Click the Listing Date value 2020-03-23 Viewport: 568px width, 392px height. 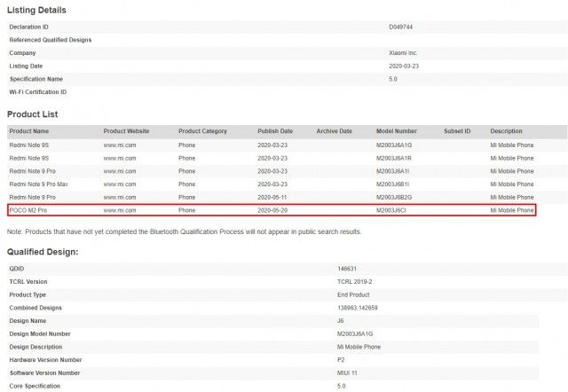(x=404, y=66)
